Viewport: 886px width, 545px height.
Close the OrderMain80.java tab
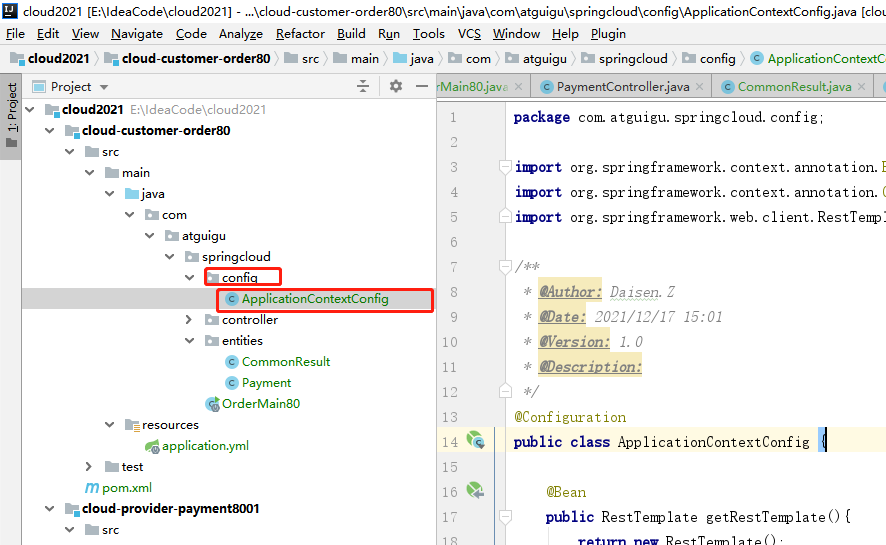click(x=518, y=87)
